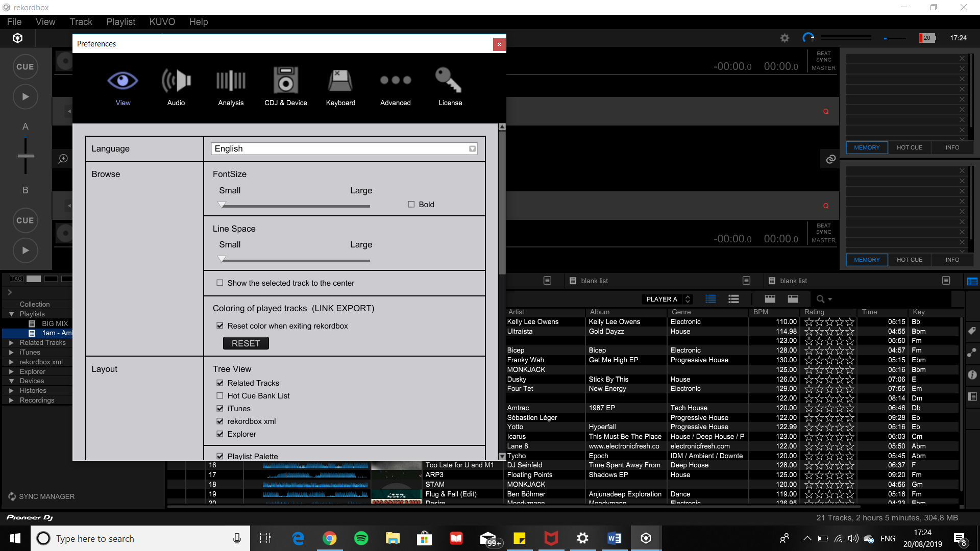Open the PLAYER A selector dropdown
Image resolution: width=980 pixels, height=551 pixels.
[667, 299]
